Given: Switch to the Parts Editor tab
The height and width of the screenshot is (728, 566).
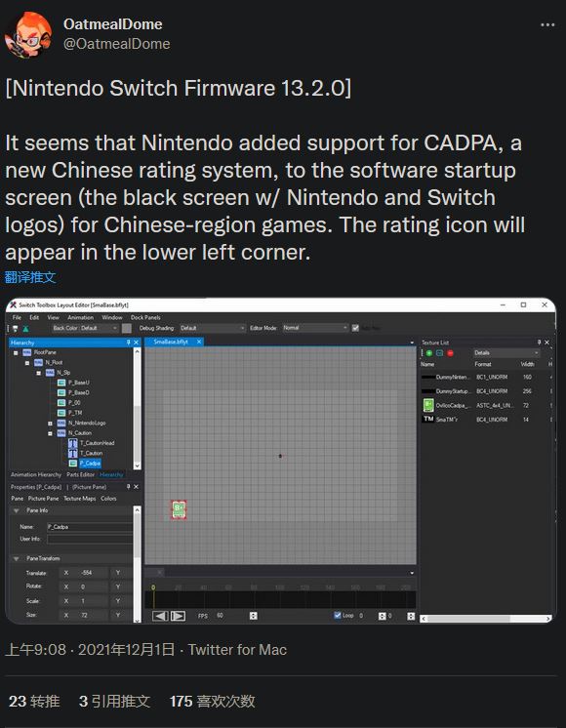Looking at the screenshot, I should [x=80, y=474].
